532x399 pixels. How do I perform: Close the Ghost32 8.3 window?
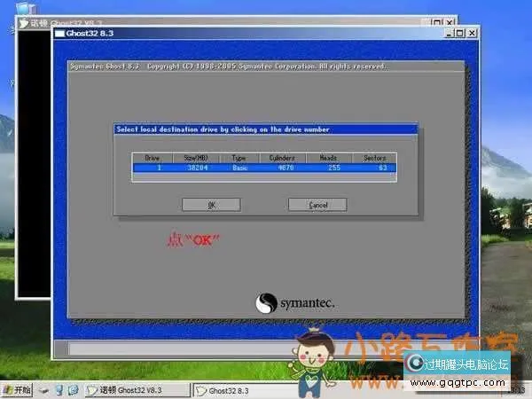point(472,33)
